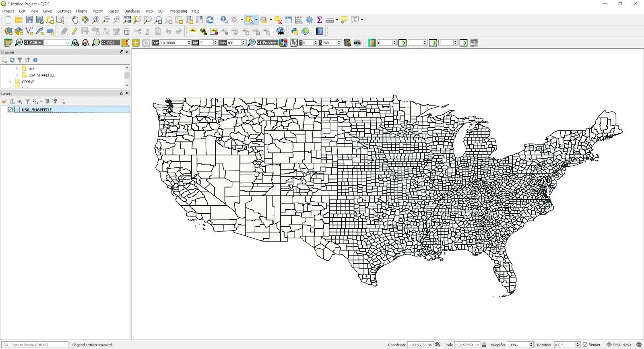Toggle the ROI radio button

point(103,43)
